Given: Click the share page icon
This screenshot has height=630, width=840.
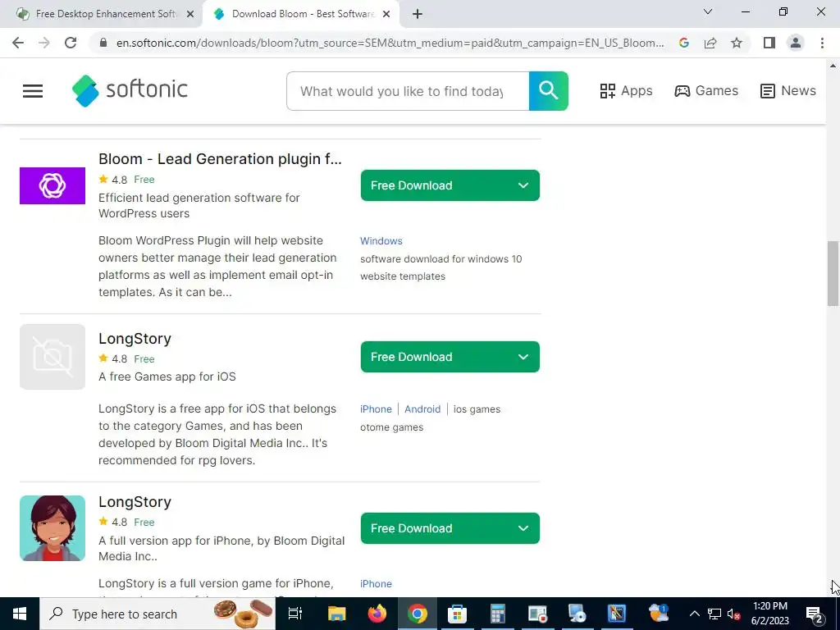Looking at the screenshot, I should click(710, 43).
